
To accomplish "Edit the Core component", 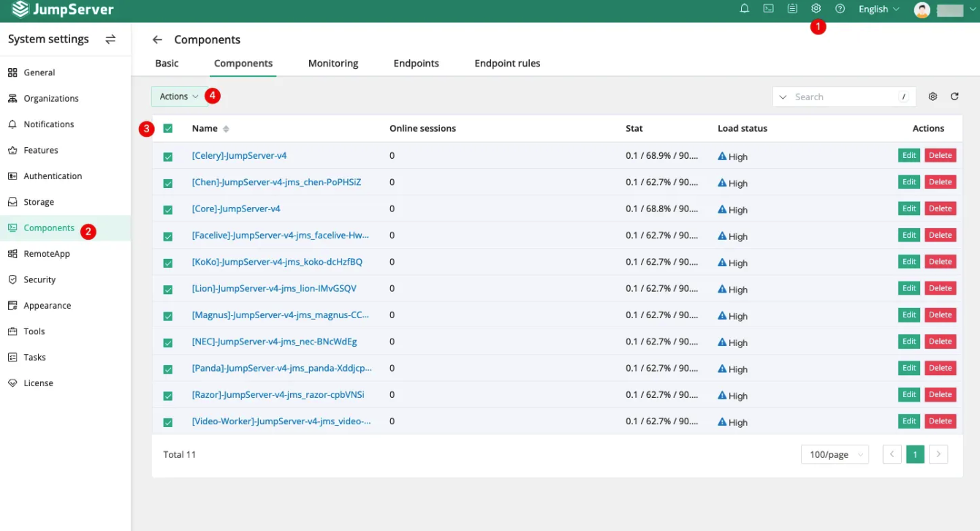I will click(x=909, y=208).
